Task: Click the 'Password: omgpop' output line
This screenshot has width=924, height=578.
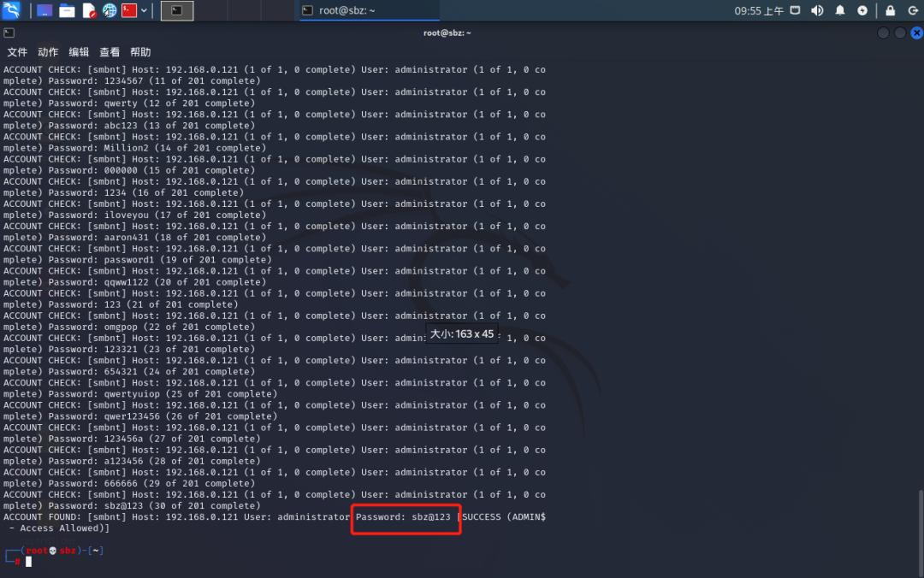Action: (x=129, y=327)
